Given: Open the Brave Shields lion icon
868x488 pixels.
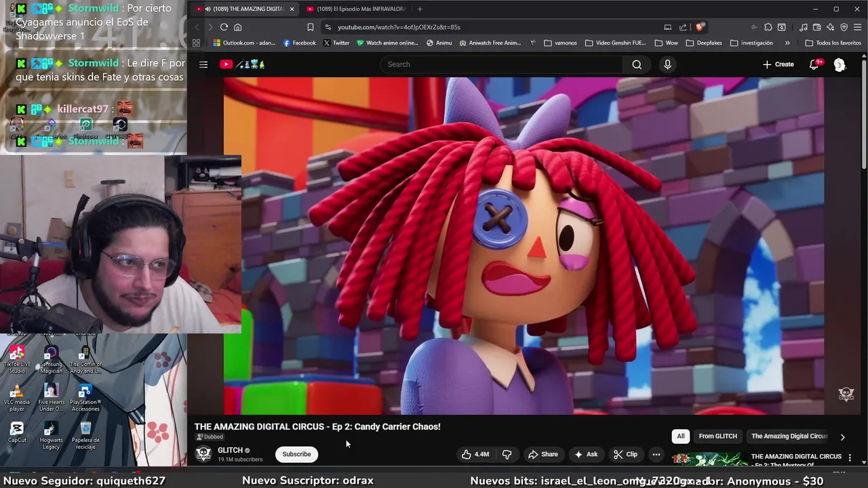Looking at the screenshot, I should 700,27.
